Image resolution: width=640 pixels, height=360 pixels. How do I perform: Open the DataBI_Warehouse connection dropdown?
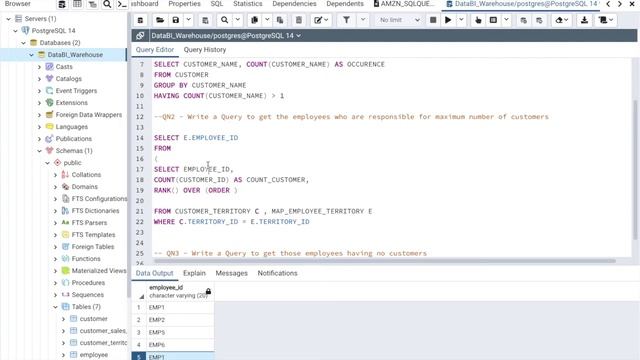click(226, 36)
